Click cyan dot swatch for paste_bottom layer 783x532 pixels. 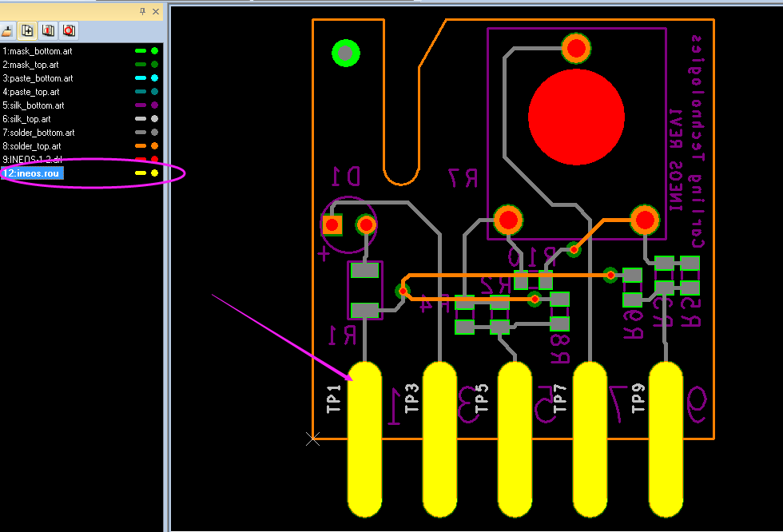154,78
